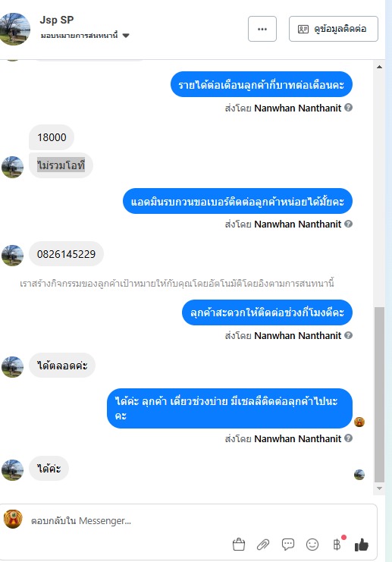Attach a file with the paperclip icon
The height and width of the screenshot is (562, 392).
pos(263,545)
